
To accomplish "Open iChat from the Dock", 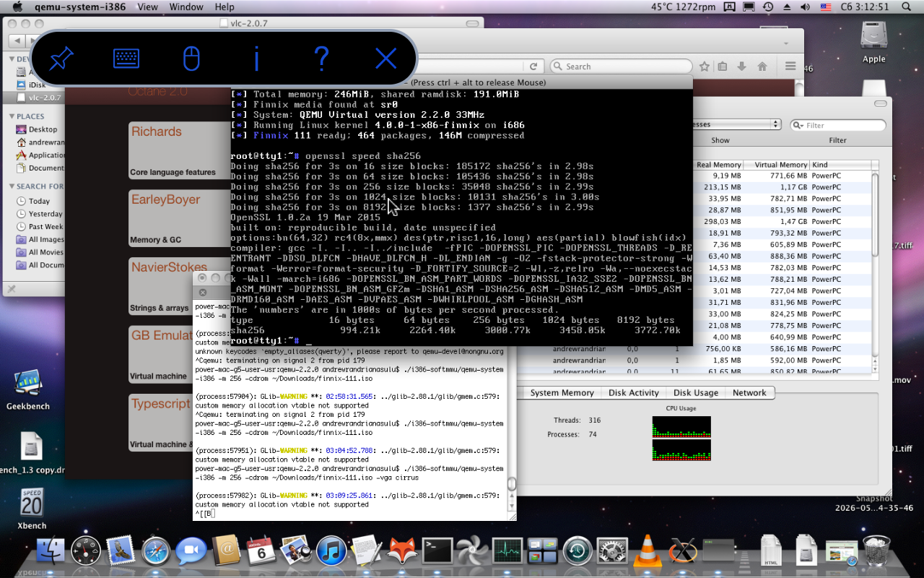I will tap(191, 552).
